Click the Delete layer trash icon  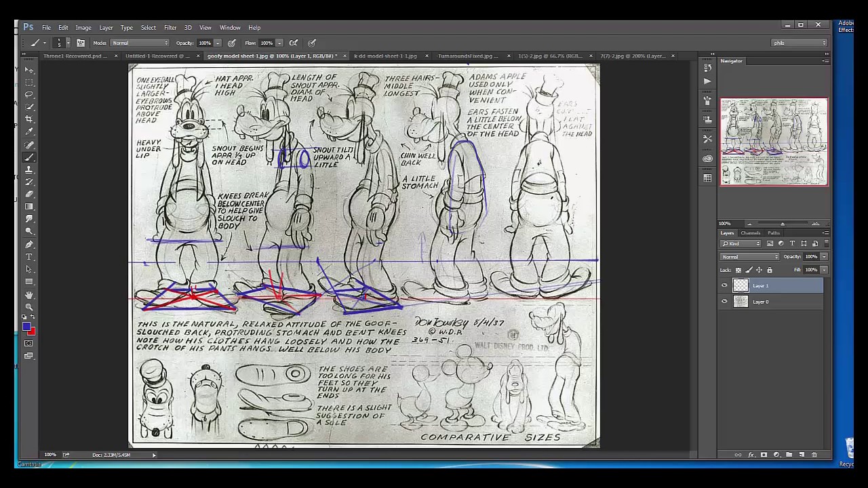click(x=814, y=455)
